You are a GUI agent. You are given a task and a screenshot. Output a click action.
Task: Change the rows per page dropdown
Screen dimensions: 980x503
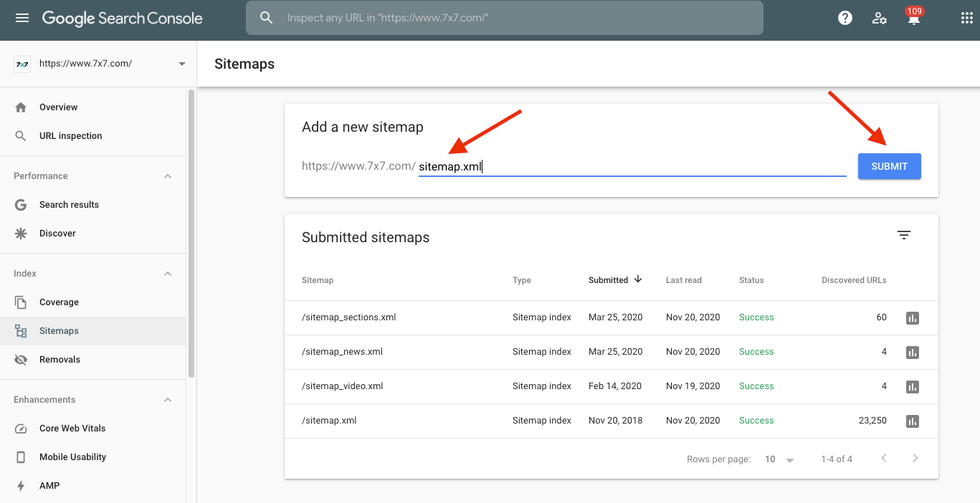click(779, 459)
